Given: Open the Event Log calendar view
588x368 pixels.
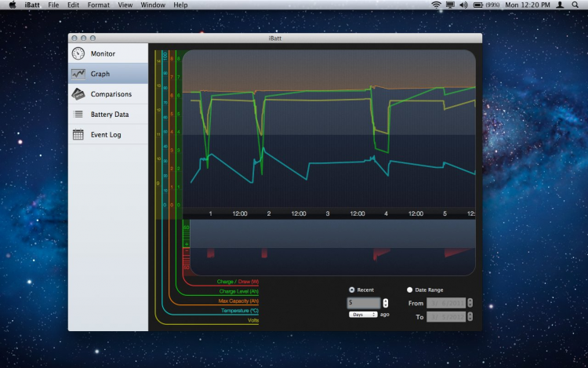Looking at the screenshot, I should pos(105,135).
